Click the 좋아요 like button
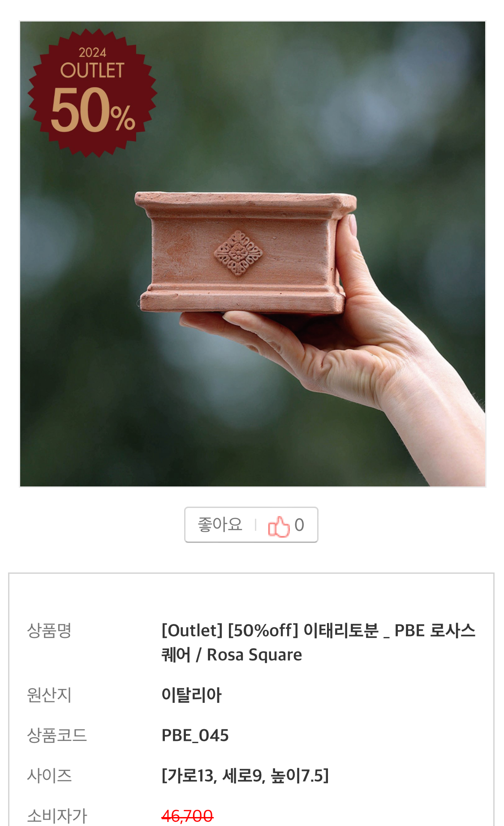Image resolution: width=504 pixels, height=826 pixels. (x=251, y=525)
